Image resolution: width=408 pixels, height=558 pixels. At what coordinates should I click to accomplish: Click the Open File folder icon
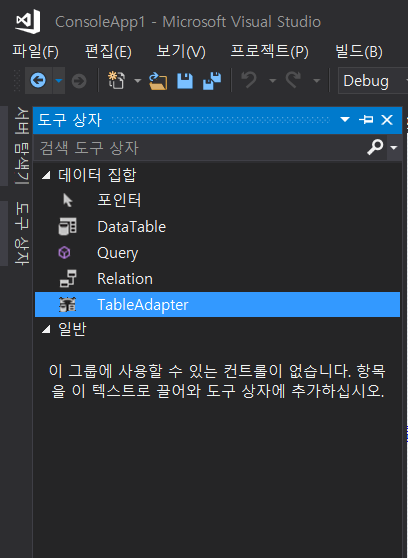click(158, 81)
